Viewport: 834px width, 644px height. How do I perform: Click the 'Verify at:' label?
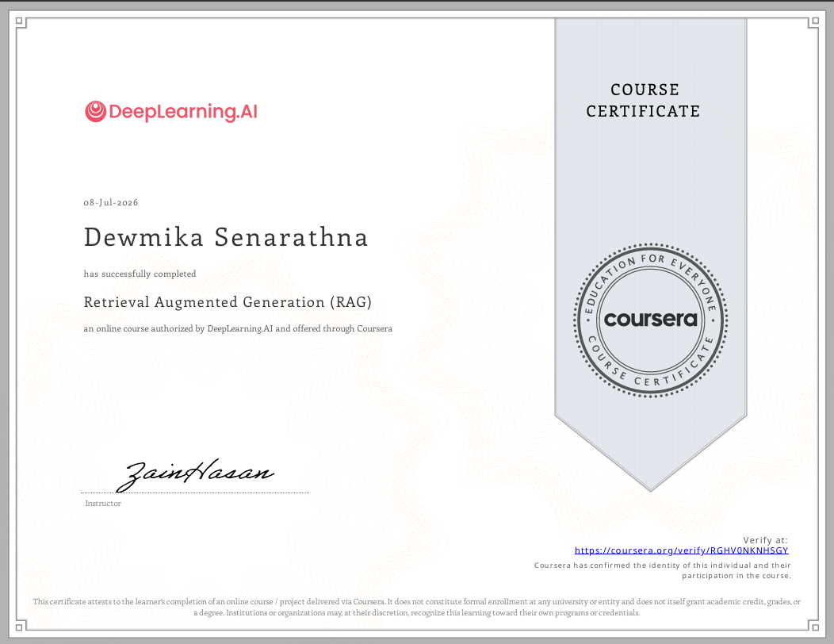(x=765, y=539)
